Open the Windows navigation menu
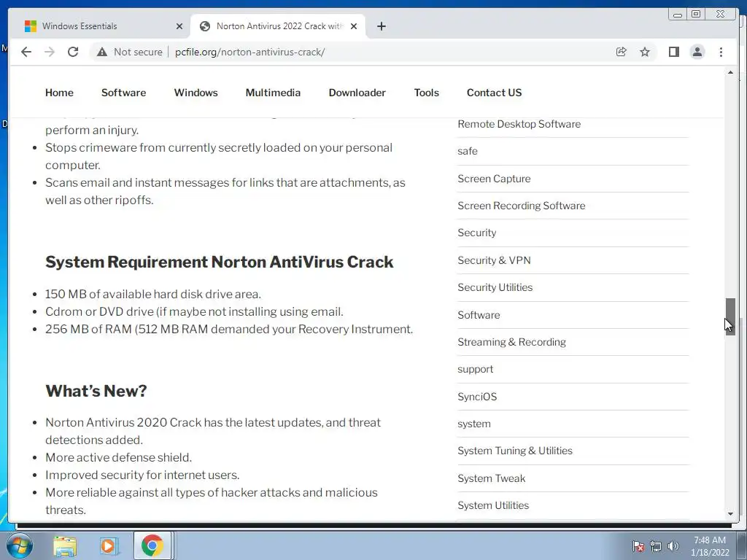 [x=196, y=93]
